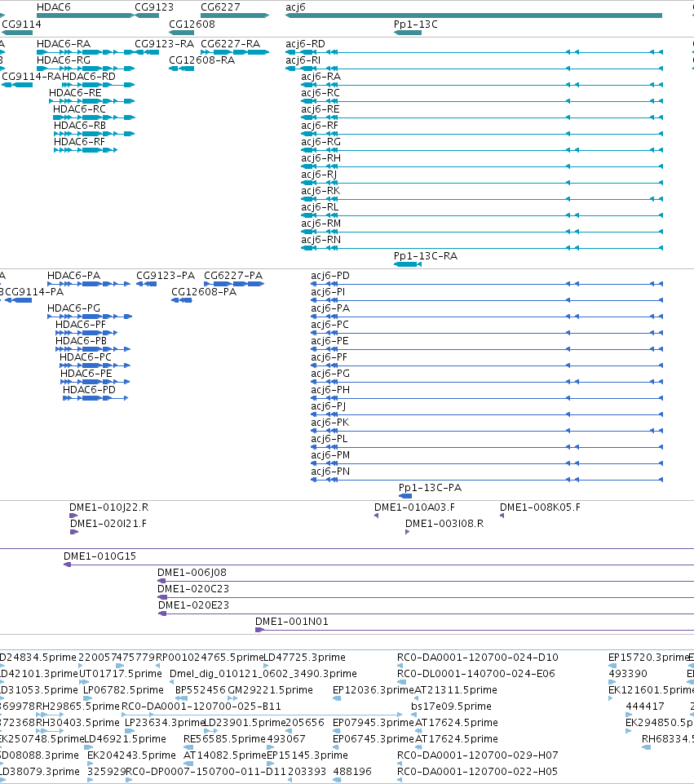This screenshot has height=784, width=694.
Task: Click transcript HDAC6-RE
Action: click(x=75, y=93)
